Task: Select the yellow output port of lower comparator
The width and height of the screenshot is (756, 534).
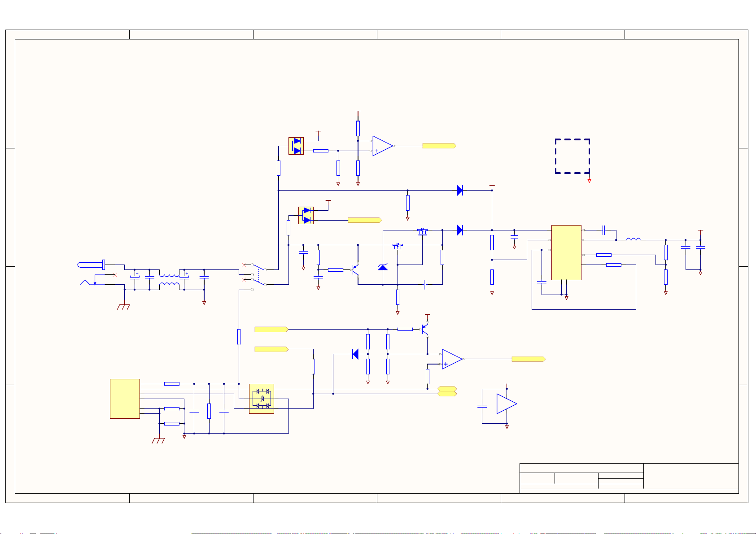Action: (529, 359)
